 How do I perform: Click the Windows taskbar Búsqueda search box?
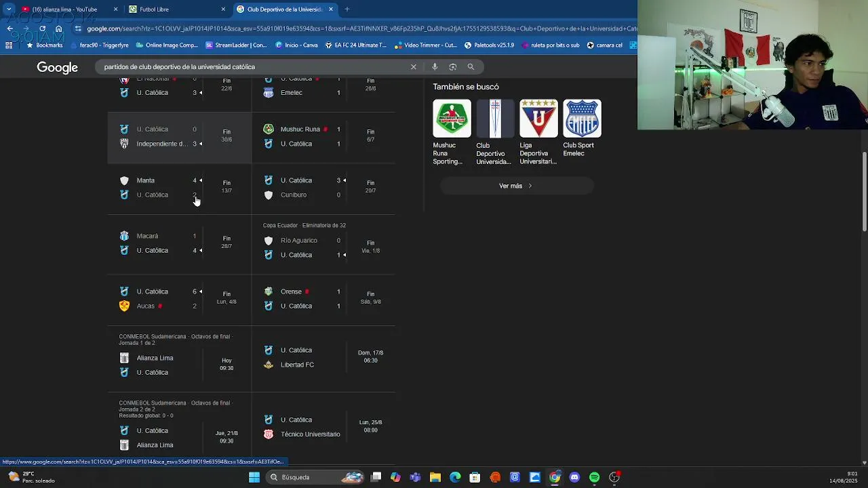[x=317, y=477]
